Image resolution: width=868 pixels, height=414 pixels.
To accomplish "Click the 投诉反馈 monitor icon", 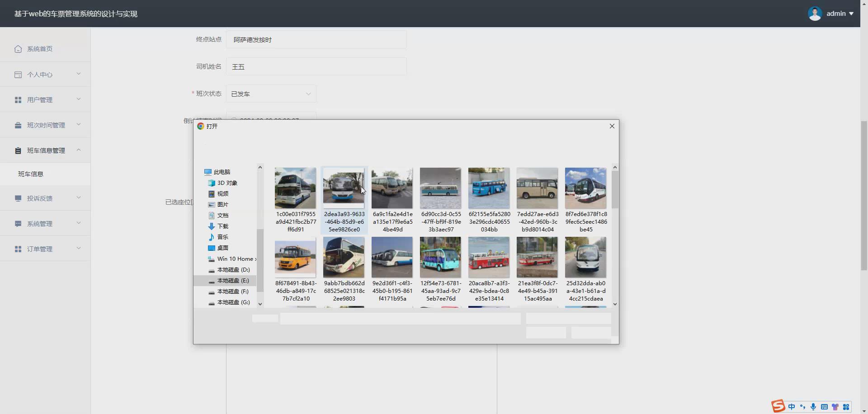I will tap(18, 198).
